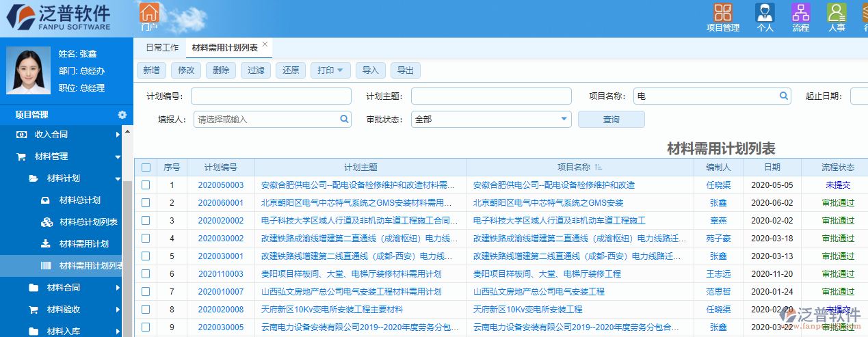Click the user avatar photo of 张鑫
Image resolution: width=868 pixels, height=337 pixels.
coord(28,70)
